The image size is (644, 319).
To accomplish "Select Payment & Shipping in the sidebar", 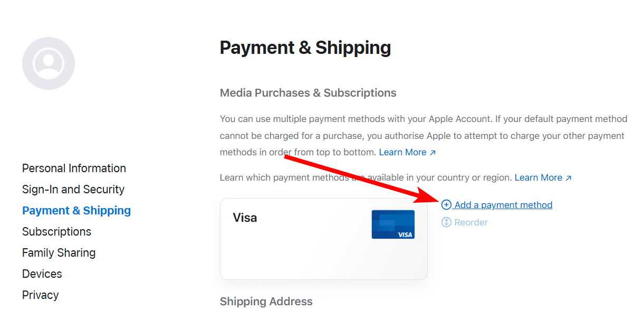I will (x=76, y=211).
